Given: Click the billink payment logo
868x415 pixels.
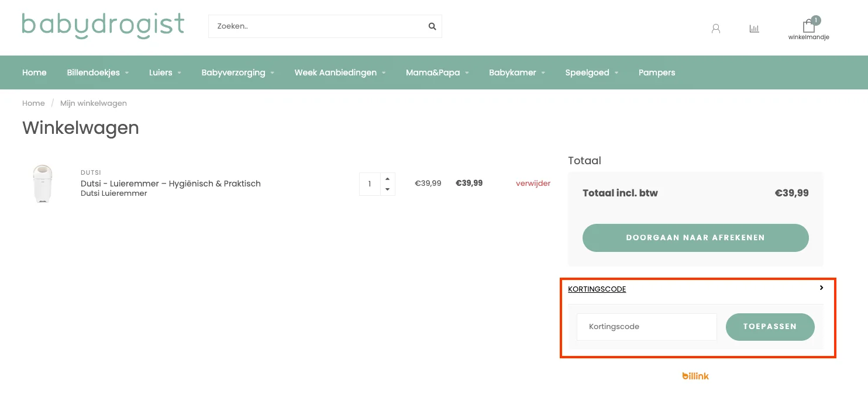Looking at the screenshot, I should (695, 376).
